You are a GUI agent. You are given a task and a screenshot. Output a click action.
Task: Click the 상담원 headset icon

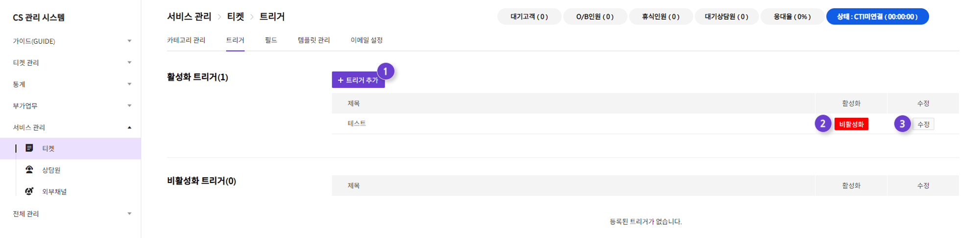coord(29,169)
